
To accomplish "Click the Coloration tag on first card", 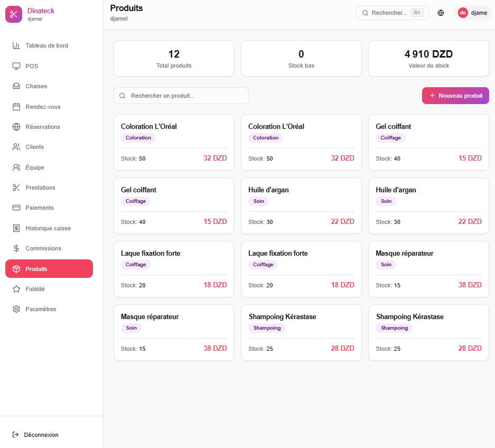I will coord(138,138).
